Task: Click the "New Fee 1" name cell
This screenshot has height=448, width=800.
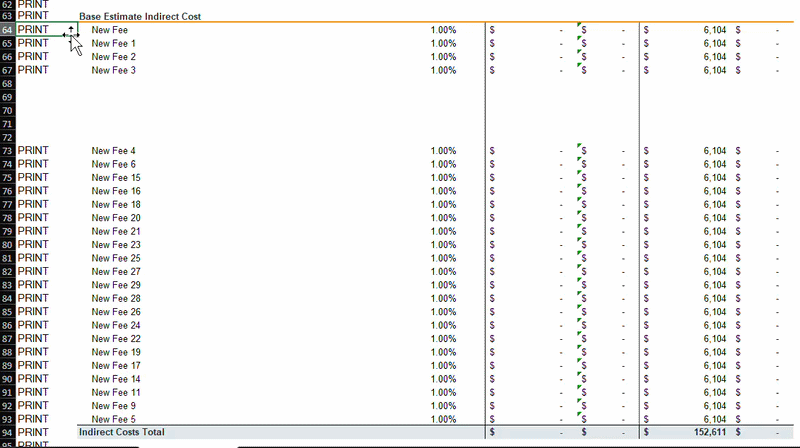Action: click(x=113, y=44)
